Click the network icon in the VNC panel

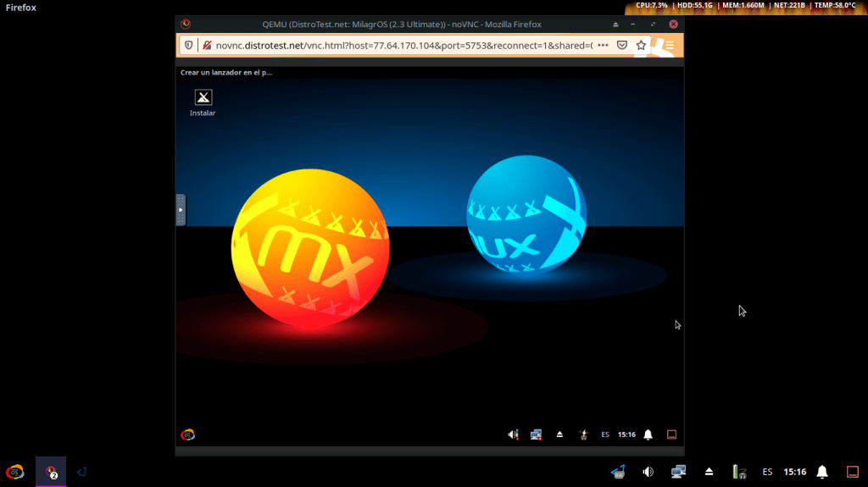[536, 434]
